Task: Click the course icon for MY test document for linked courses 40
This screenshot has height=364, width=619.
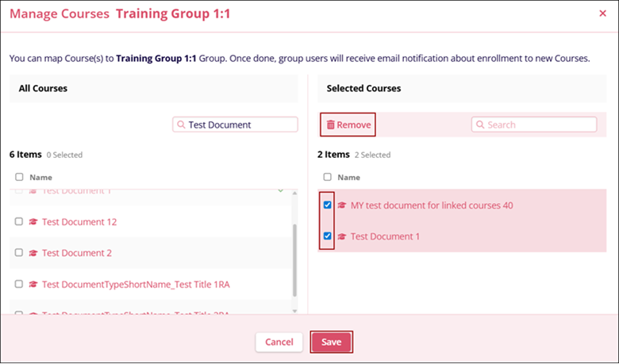Action: tap(342, 205)
